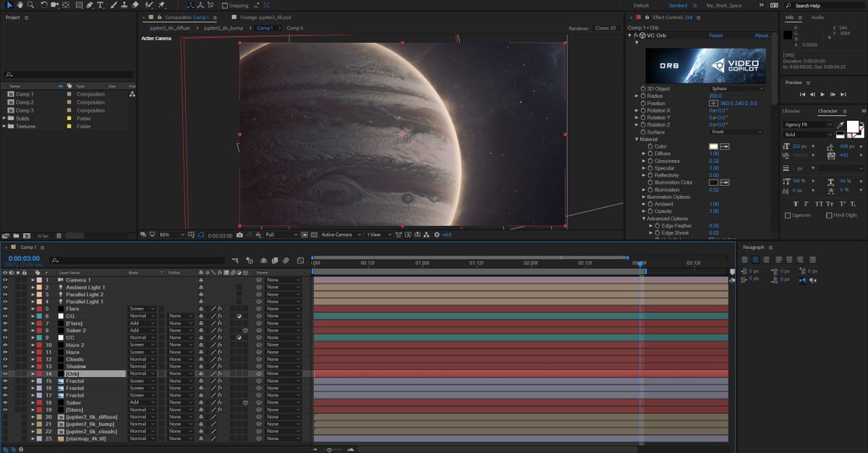Open the Surface Front dropdown
The image size is (868, 453).
click(737, 132)
